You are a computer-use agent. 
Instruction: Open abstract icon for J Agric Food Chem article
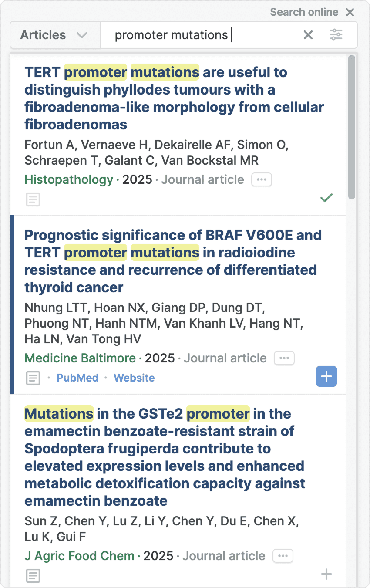point(33,576)
